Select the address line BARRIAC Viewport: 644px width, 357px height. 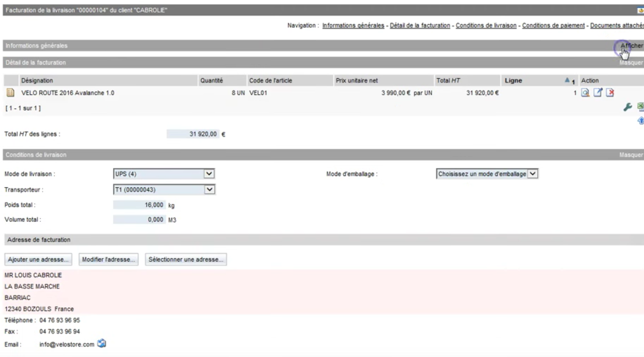point(17,298)
